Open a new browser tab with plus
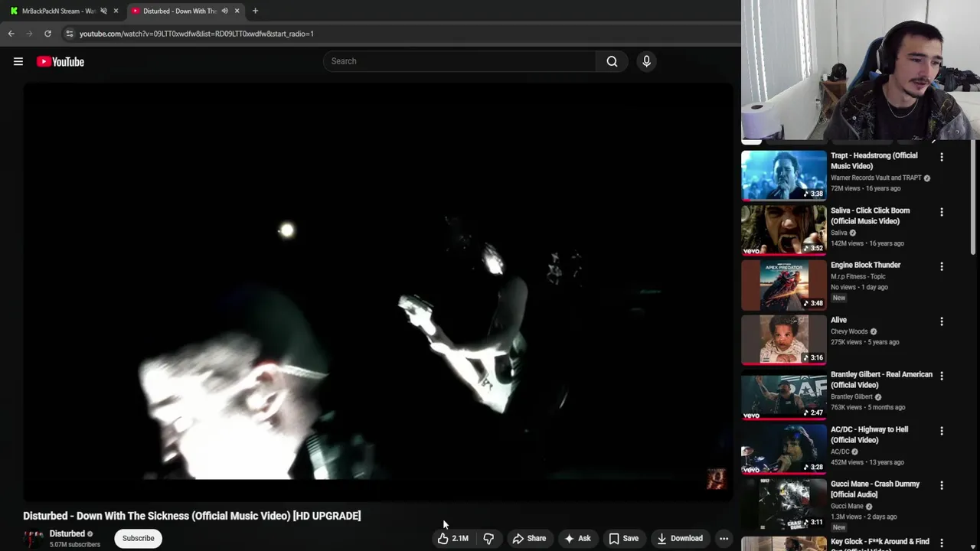Viewport: 980px width, 551px height. click(255, 11)
